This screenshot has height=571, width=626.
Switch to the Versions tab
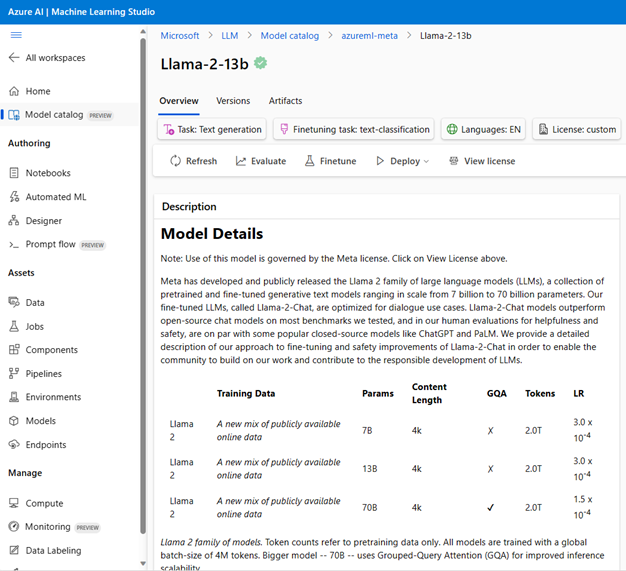233,101
